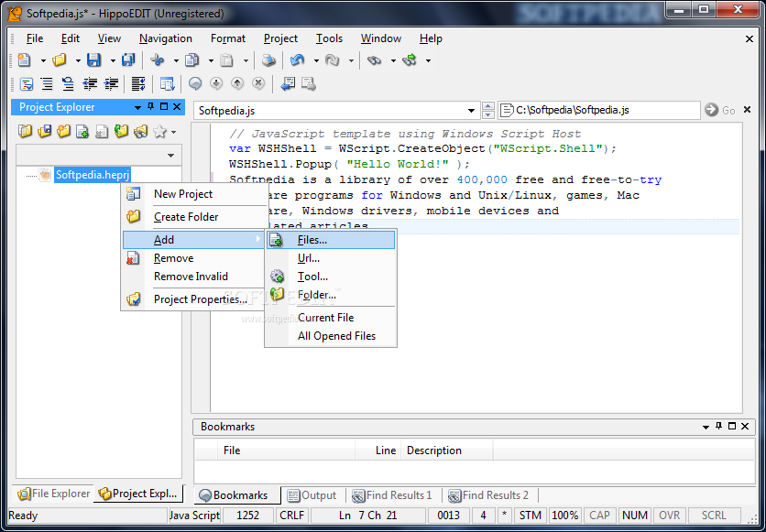Switch to the Output tab

312,495
